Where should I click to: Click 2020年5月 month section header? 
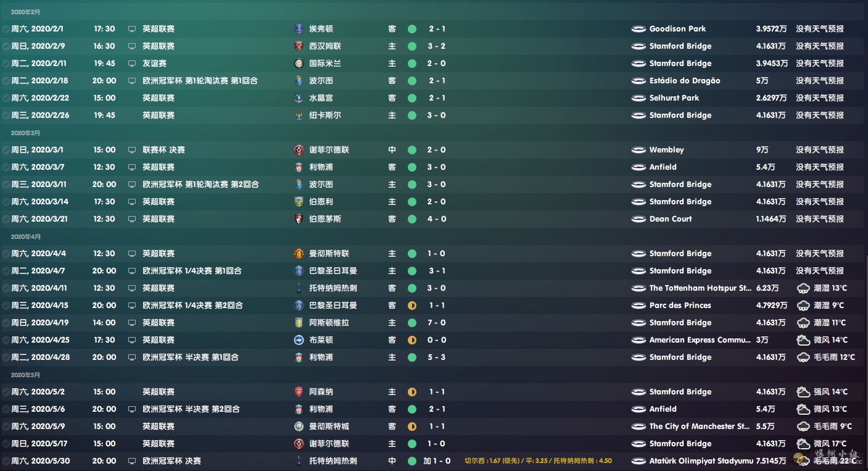[x=25, y=375]
